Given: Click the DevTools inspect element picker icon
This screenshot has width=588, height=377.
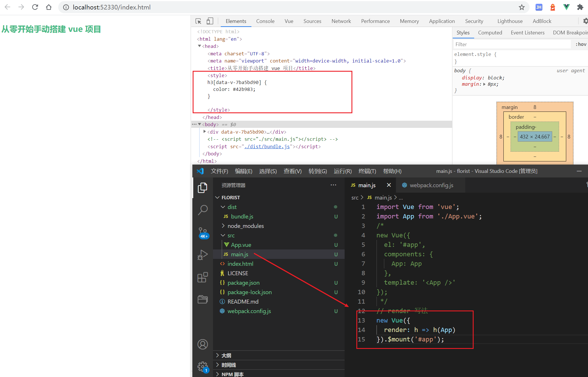Looking at the screenshot, I should coord(198,21).
